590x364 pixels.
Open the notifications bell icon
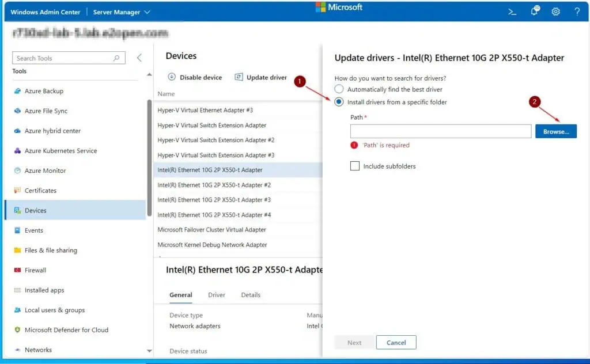click(x=535, y=11)
